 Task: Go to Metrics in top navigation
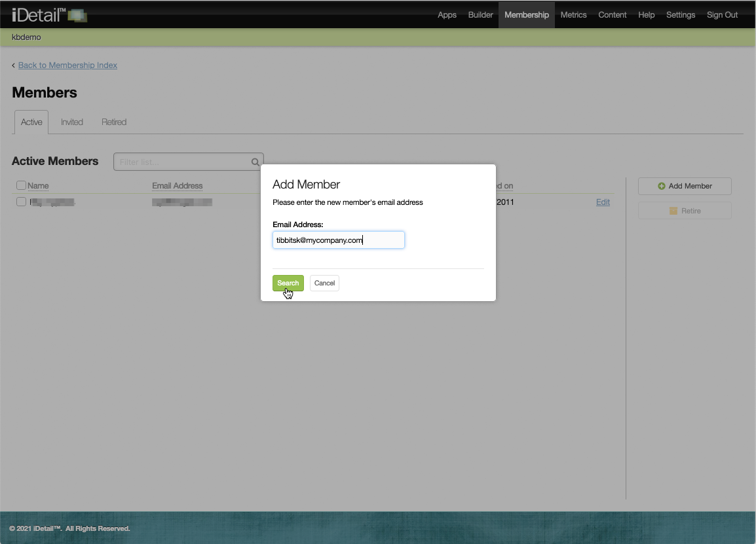[573, 15]
